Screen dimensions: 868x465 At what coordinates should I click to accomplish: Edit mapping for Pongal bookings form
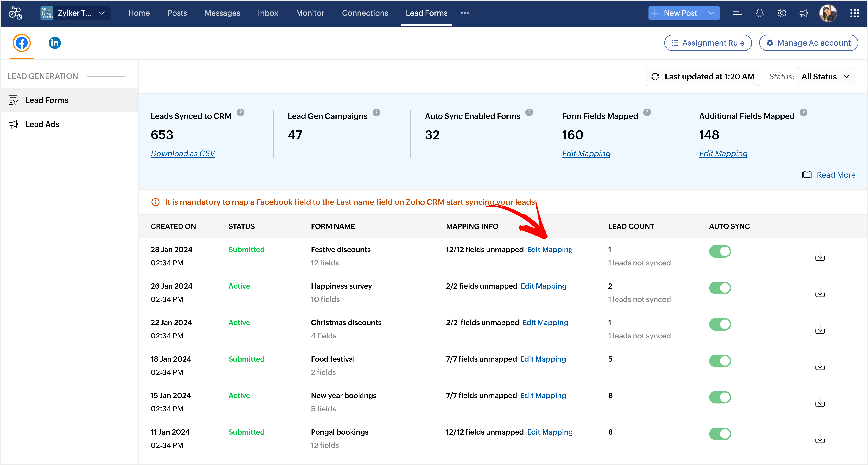click(550, 432)
